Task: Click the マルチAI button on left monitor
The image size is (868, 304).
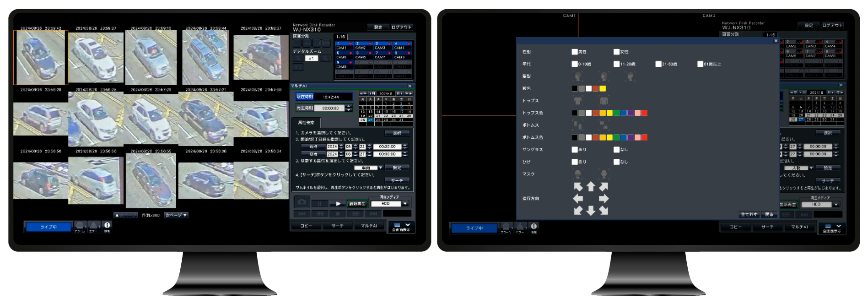Action: click(369, 226)
